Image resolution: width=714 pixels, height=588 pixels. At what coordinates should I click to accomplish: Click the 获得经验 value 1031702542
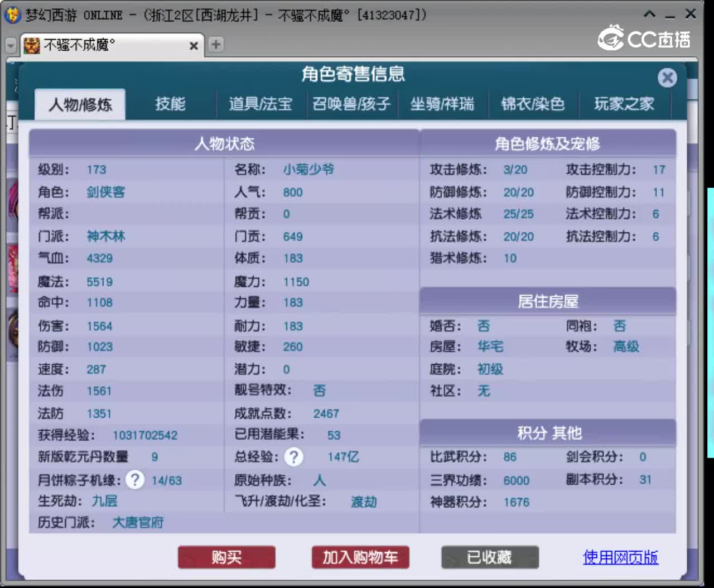point(145,435)
